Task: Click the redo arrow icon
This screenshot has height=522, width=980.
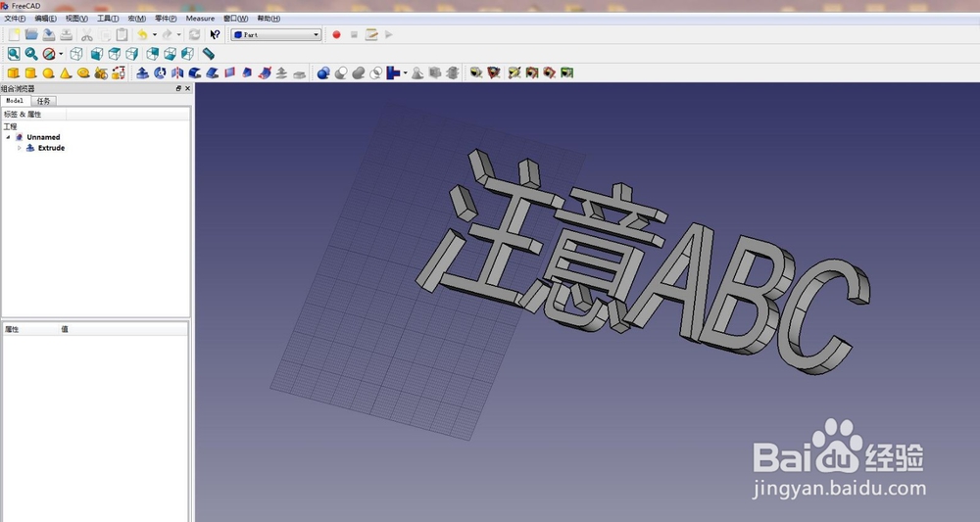Action: (167, 35)
